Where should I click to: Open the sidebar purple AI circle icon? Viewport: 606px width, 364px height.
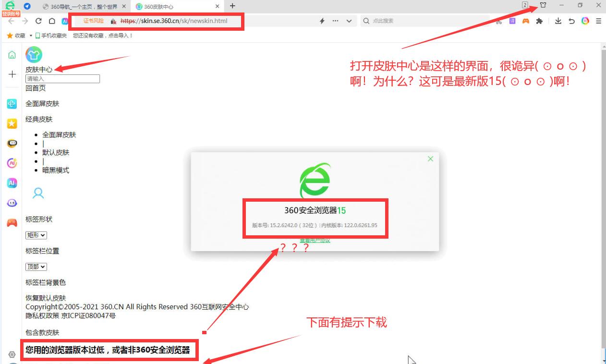(x=12, y=163)
